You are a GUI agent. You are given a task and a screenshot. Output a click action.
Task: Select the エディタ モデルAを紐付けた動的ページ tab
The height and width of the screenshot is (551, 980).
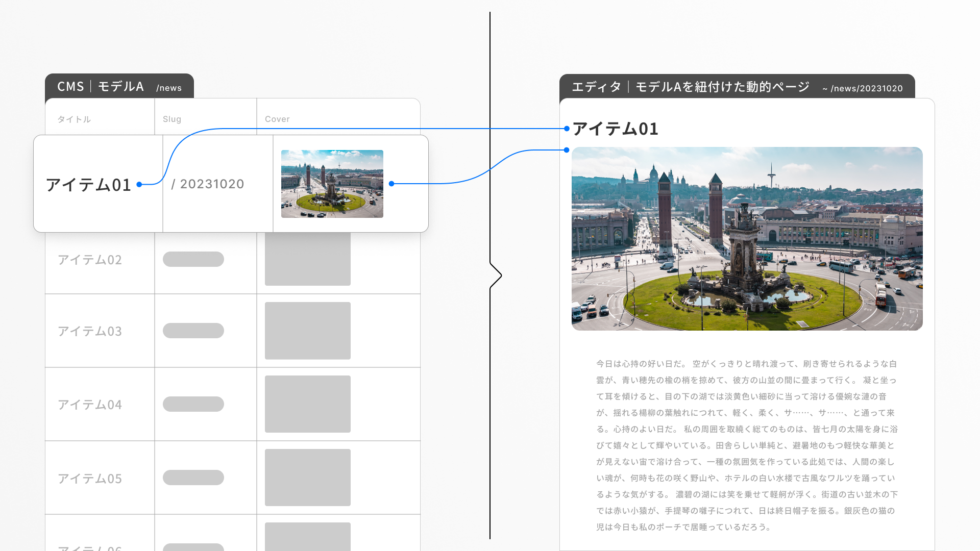737,87
